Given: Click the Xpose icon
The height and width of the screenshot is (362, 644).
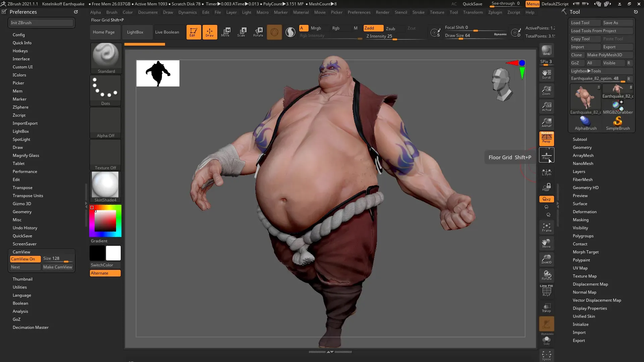Looking at the screenshot, I should tap(546, 356).
